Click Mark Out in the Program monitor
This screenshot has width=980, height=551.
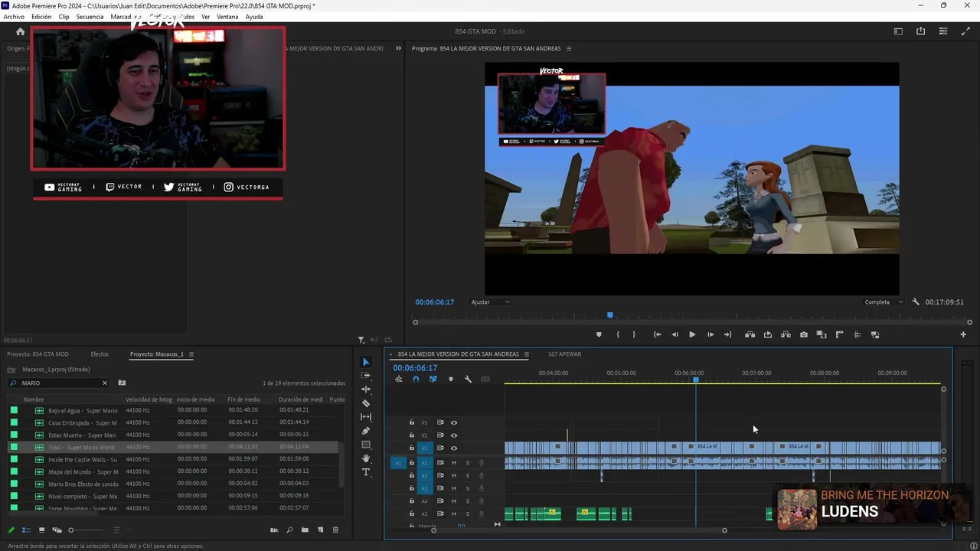634,334
